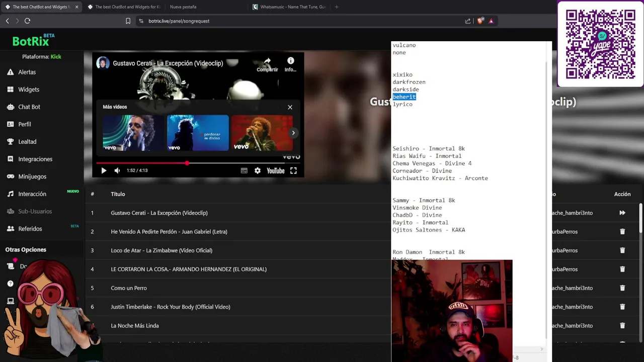644x362 pixels.
Task: Select 'Como un Perro' song title
Action: click(129, 288)
